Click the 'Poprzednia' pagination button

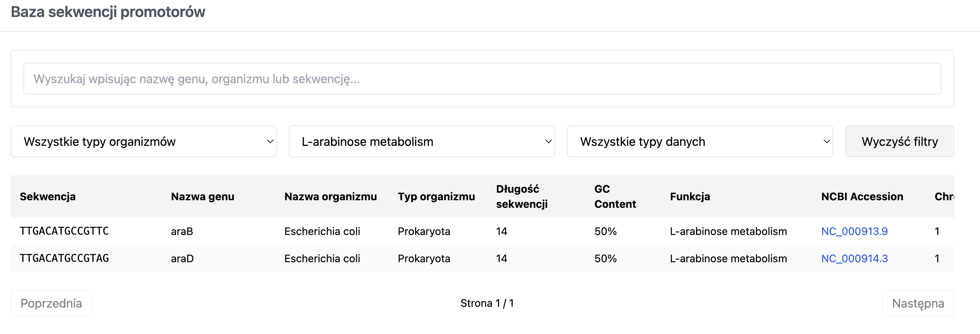(51, 303)
